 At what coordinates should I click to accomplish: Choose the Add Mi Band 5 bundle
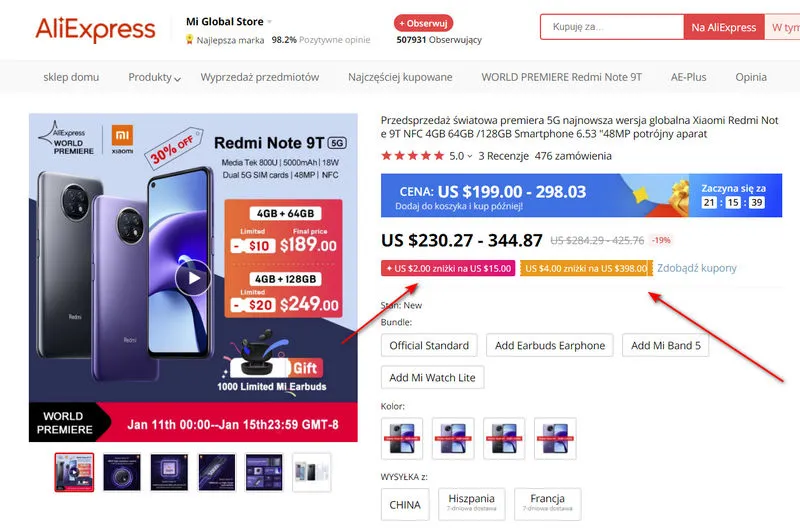point(665,345)
